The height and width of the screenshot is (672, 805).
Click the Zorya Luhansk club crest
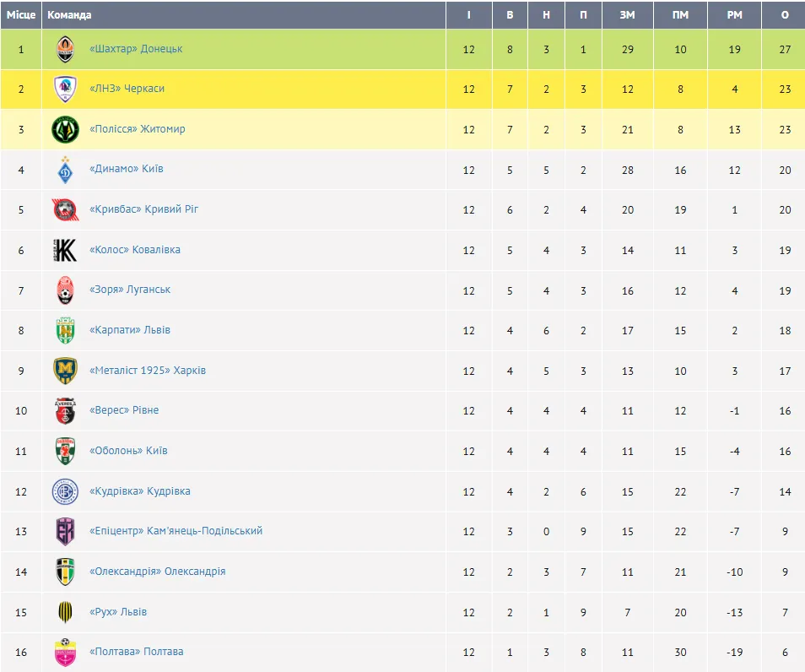(65, 290)
